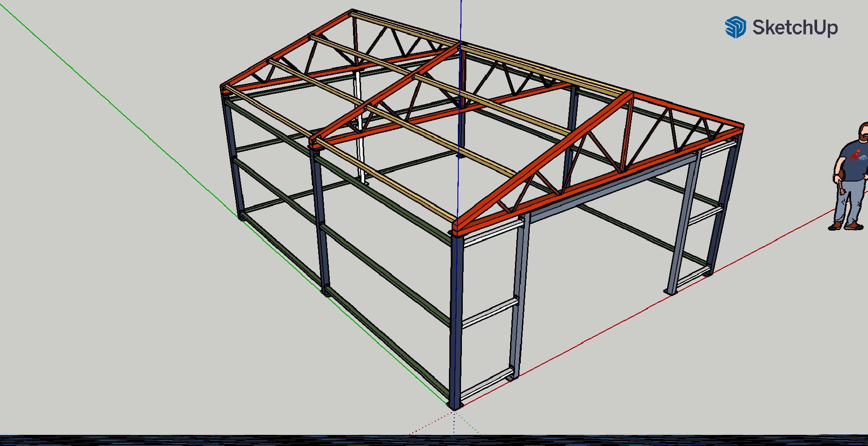This screenshot has width=868, height=446.
Task: Click the axes origin at the front corner base
Action: tap(454, 408)
